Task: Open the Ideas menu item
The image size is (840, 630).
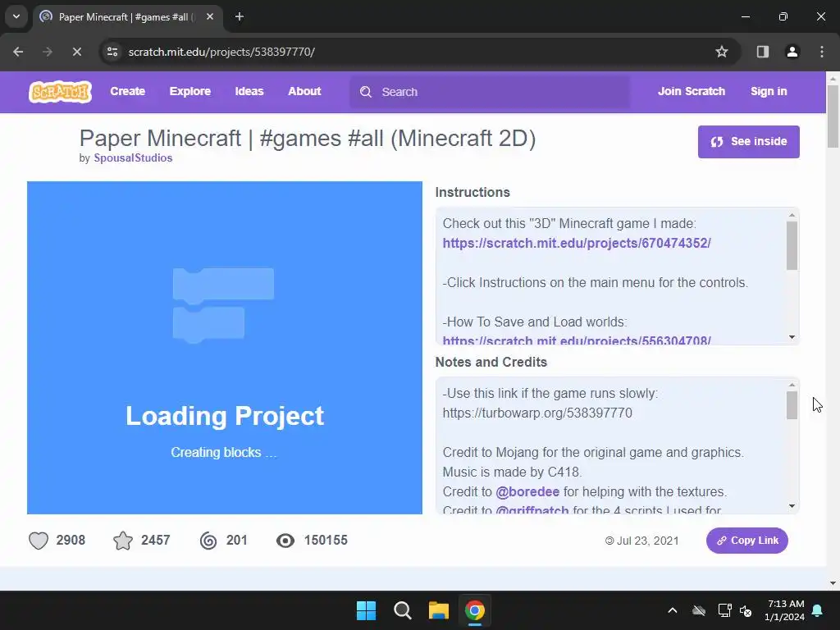Action: pyautogui.click(x=249, y=92)
